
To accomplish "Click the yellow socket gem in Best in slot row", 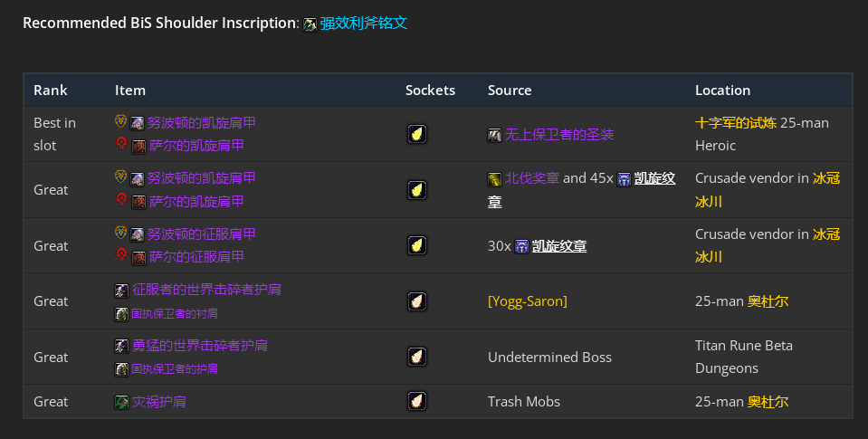I will 416,134.
